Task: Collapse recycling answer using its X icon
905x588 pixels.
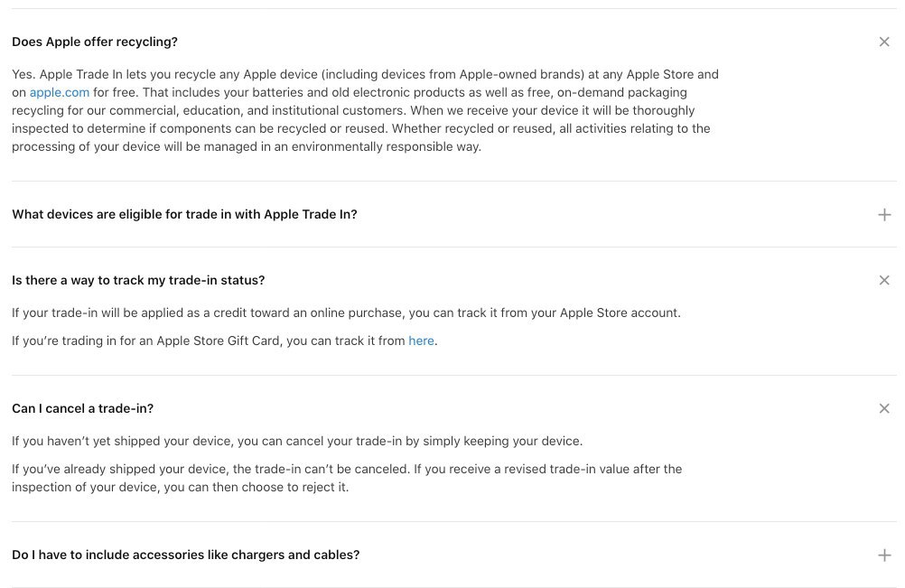Action: point(883,42)
